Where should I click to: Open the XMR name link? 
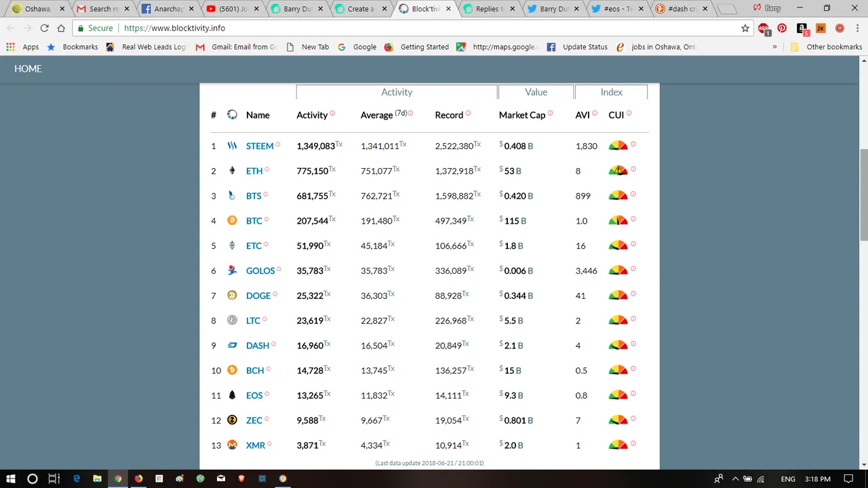[x=256, y=445]
